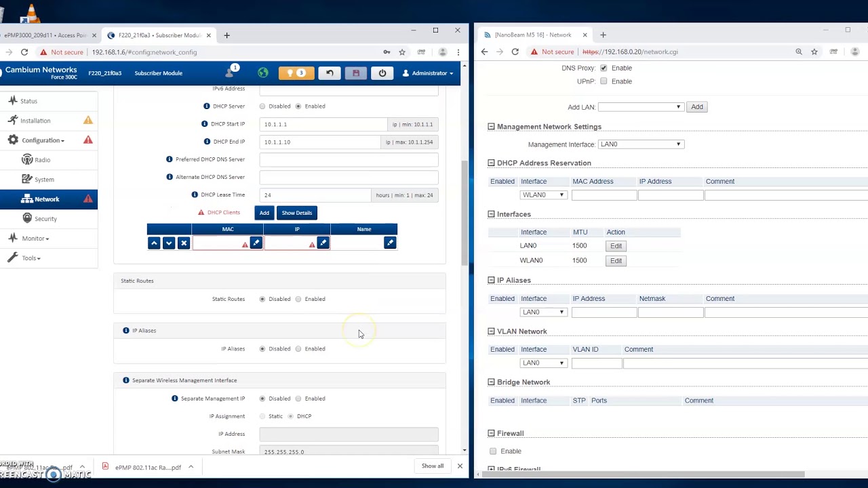Click the pencil edit icon in IP column
The height and width of the screenshot is (488, 868).
point(323,243)
